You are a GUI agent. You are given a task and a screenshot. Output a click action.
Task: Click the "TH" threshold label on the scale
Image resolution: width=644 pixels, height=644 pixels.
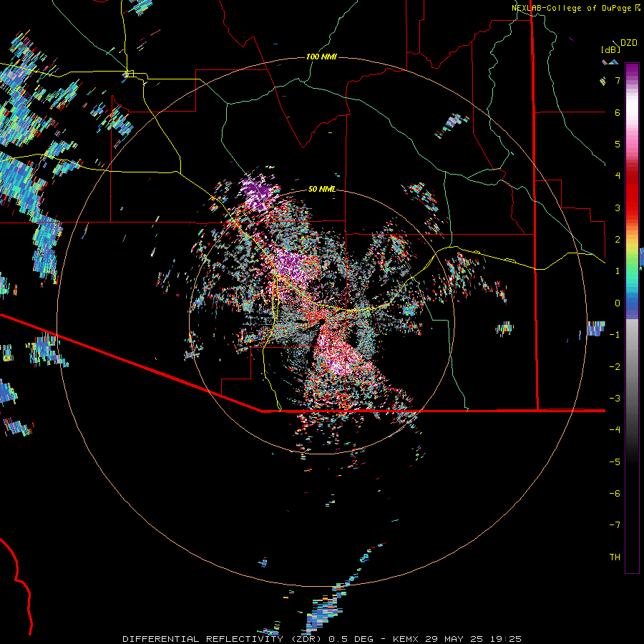pos(615,557)
